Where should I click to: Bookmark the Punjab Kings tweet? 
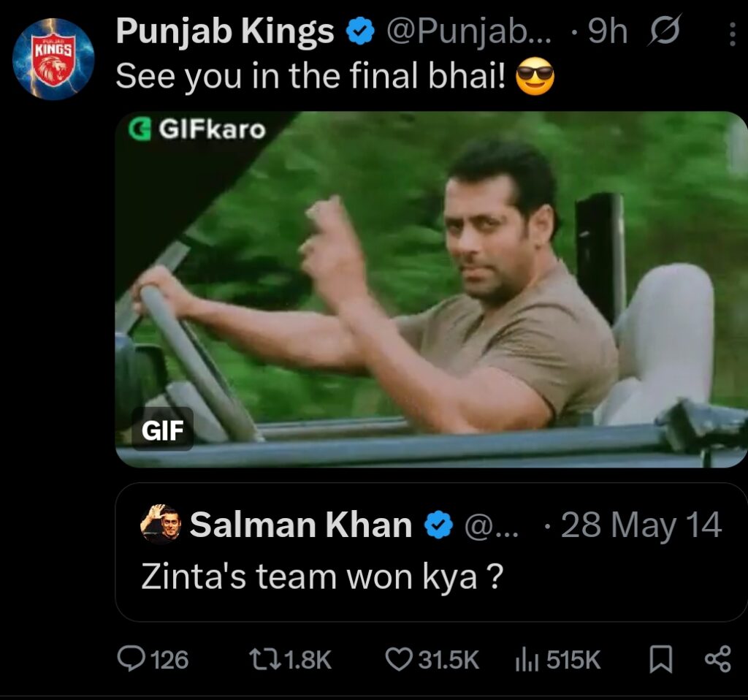tap(660, 660)
